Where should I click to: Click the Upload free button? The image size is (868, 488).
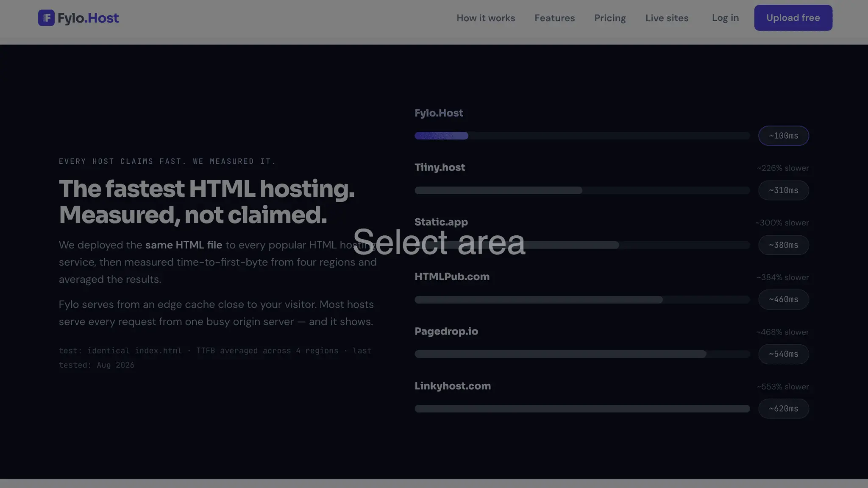(x=793, y=18)
